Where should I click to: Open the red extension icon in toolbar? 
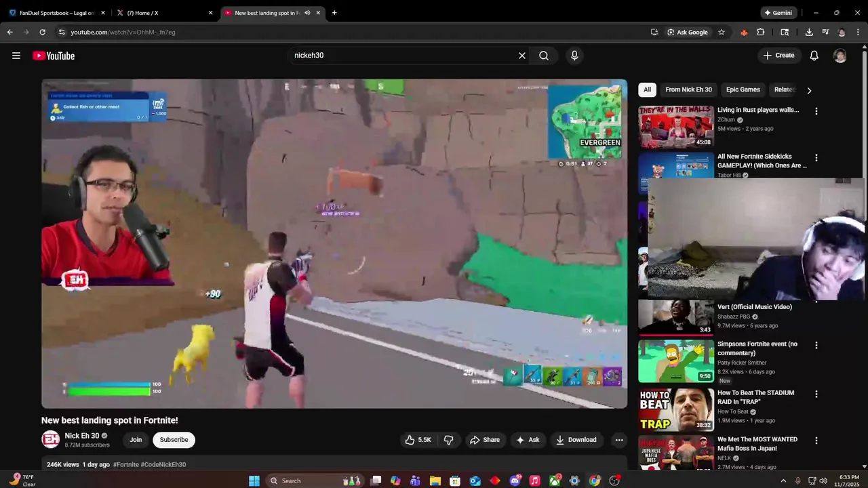point(744,32)
